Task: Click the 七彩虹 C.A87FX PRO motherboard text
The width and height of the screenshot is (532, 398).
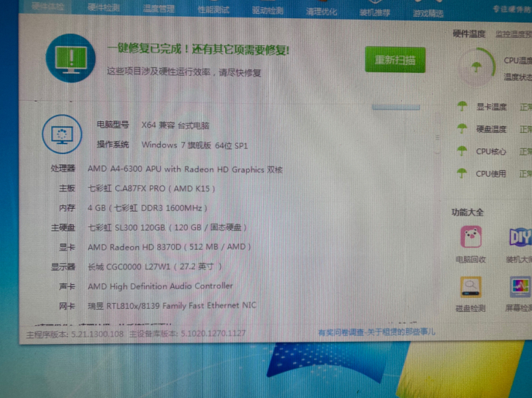Action: point(151,188)
